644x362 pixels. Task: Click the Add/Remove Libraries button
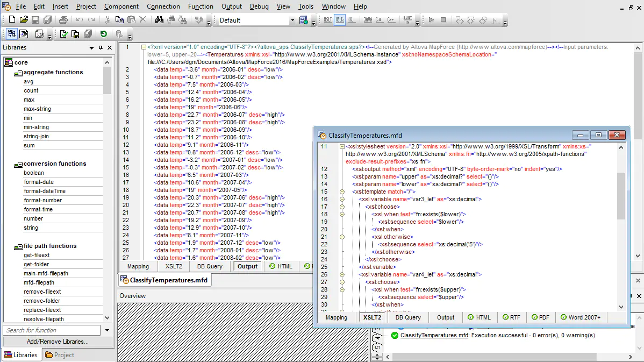[58, 341]
